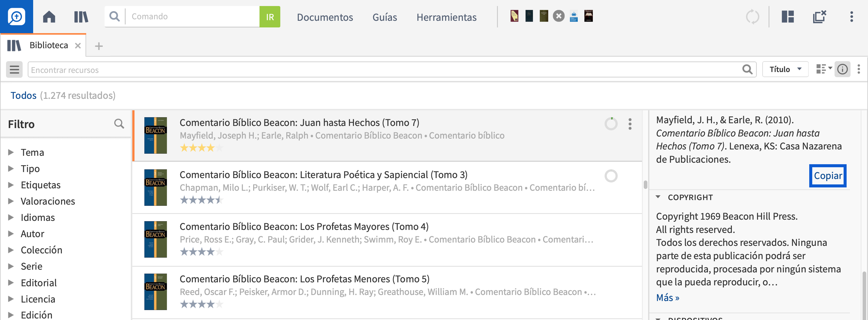The height and width of the screenshot is (320, 868).
Task: Expand the Colección filter
Action: point(11,250)
